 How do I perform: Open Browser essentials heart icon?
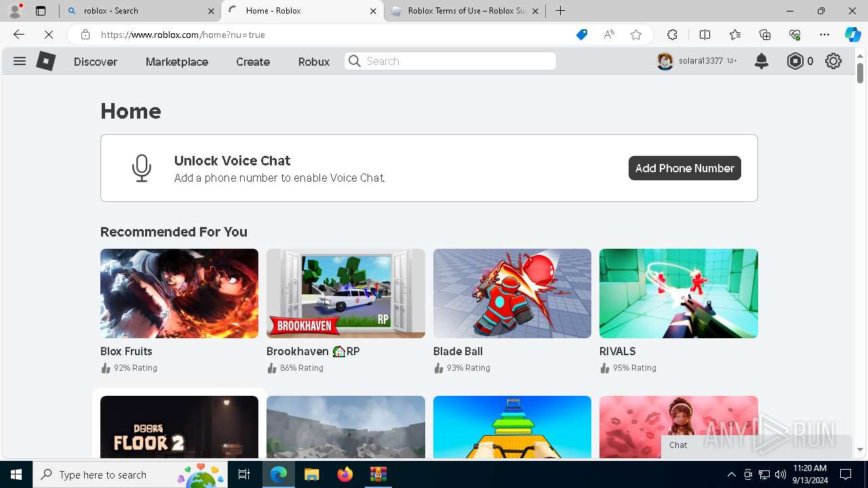[x=795, y=35]
